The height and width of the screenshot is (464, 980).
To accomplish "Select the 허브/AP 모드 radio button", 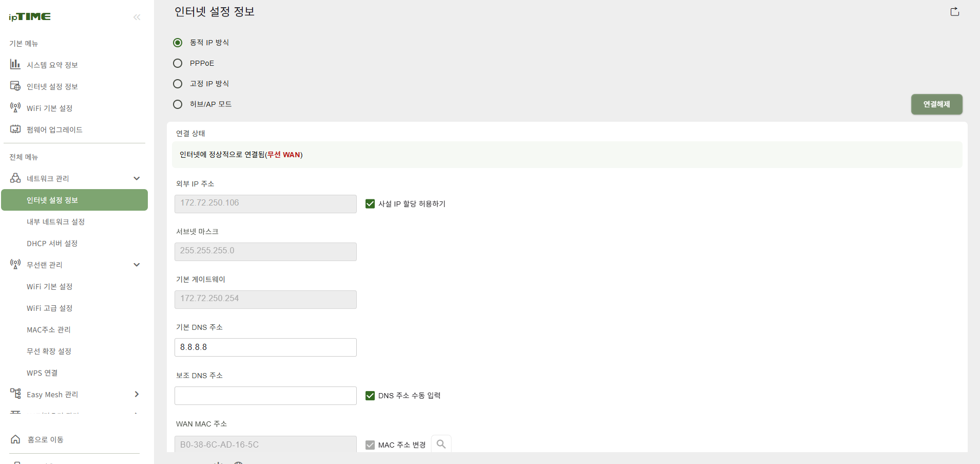I will click(x=178, y=104).
